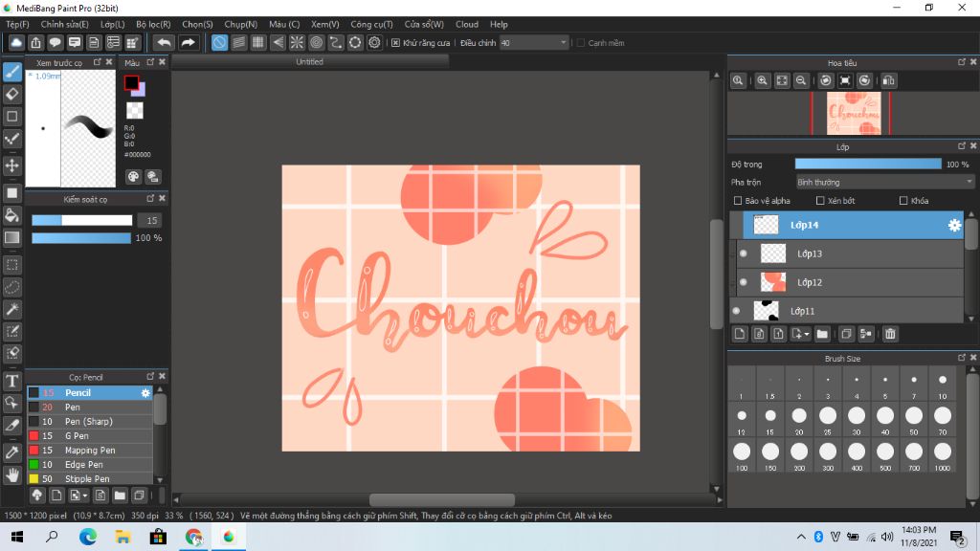Open Lớp14 layer settings gear
The image size is (980, 551).
(954, 225)
